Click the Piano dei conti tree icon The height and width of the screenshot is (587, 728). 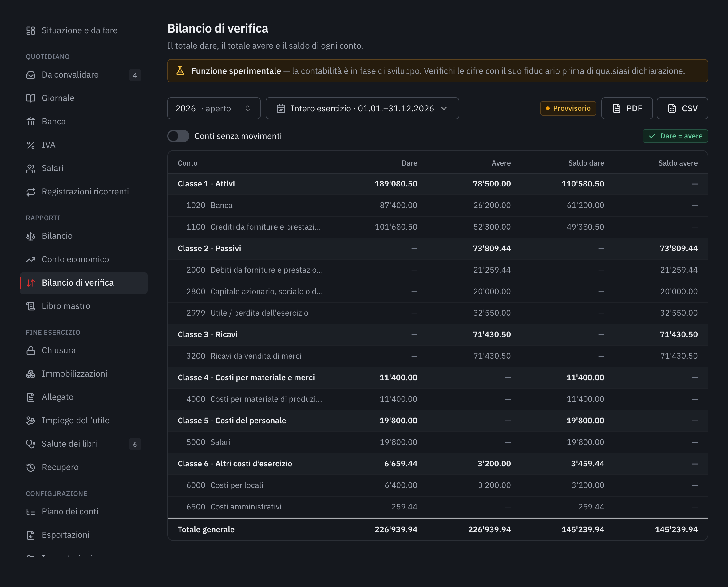pos(31,512)
